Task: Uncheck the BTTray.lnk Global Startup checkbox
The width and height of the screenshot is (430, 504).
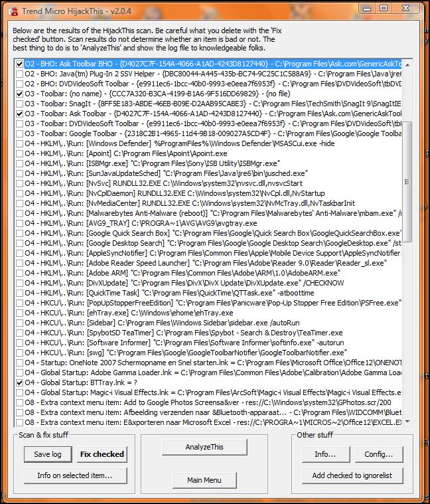Action: 20,382
